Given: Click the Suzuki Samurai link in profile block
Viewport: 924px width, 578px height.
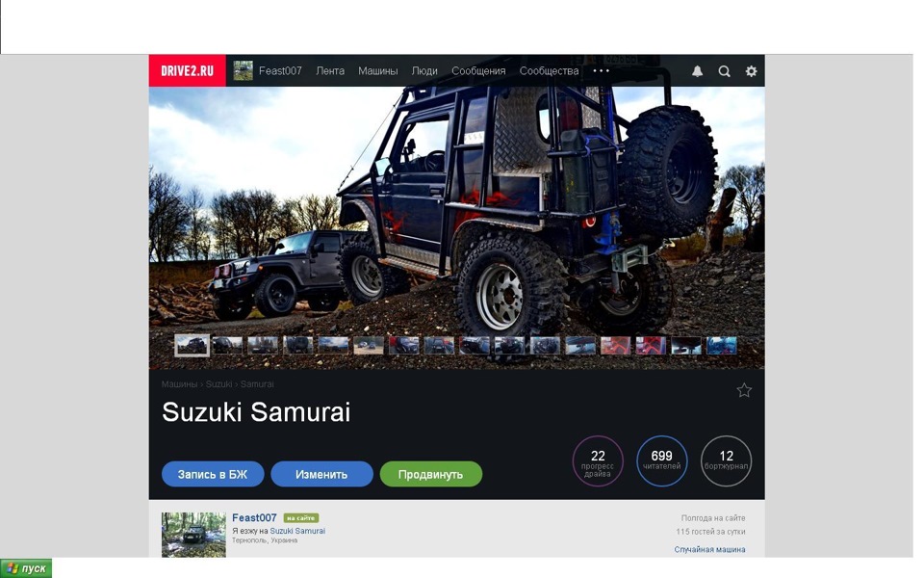Looking at the screenshot, I should (297, 531).
